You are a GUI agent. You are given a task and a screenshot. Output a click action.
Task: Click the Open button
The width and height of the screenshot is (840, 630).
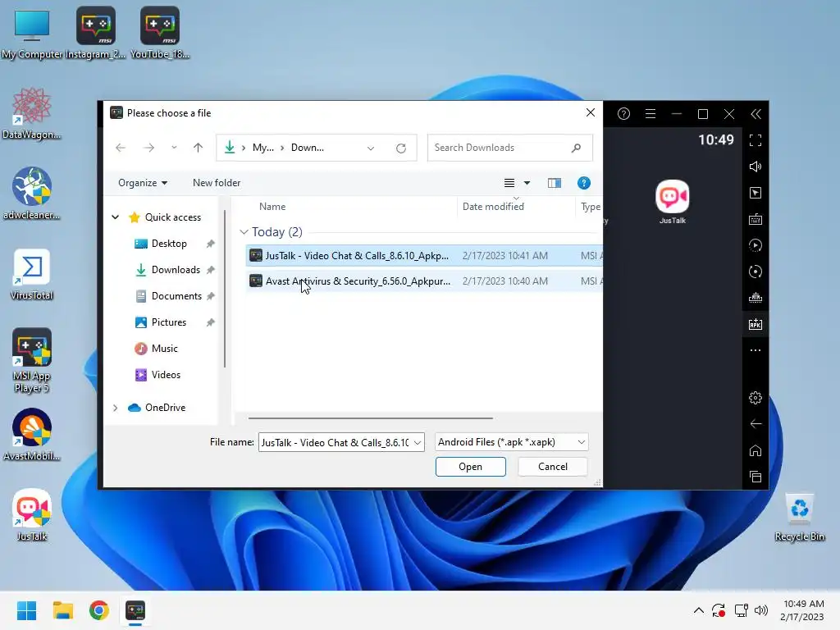coord(470,467)
